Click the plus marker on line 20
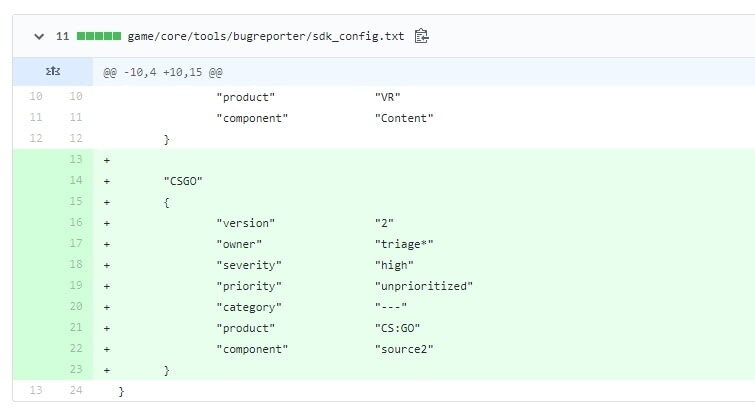The image size is (755, 415). tap(107, 307)
